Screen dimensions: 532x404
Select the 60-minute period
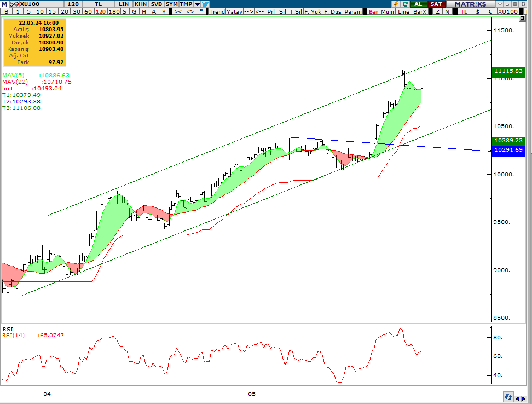click(88, 11)
